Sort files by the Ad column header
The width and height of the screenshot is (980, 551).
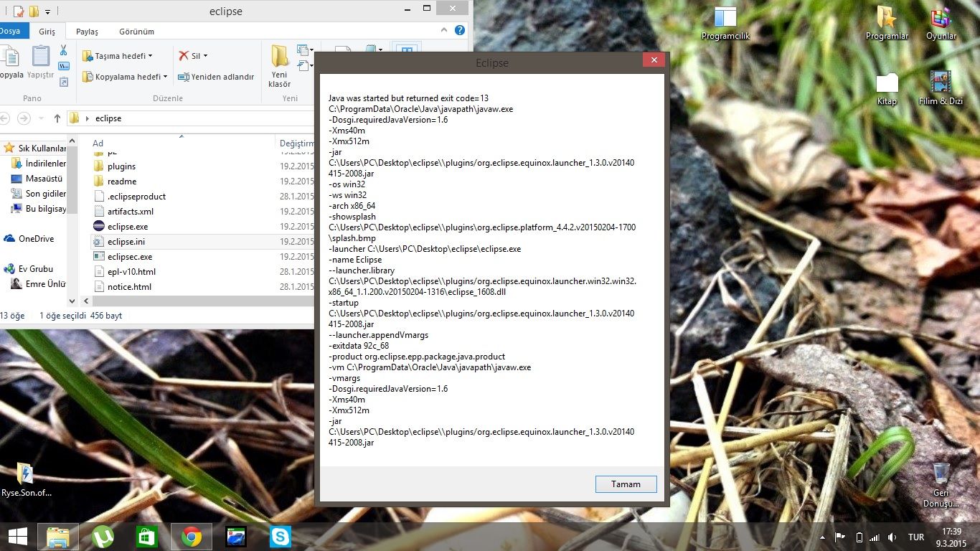pos(98,143)
